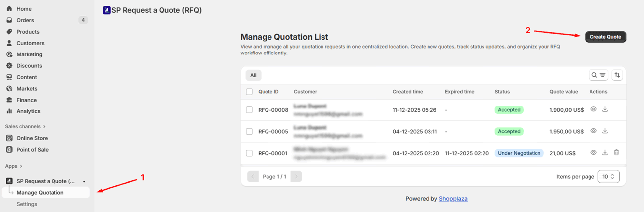Select the All tab filter
Image resolution: width=644 pixels, height=212 pixels.
(253, 75)
